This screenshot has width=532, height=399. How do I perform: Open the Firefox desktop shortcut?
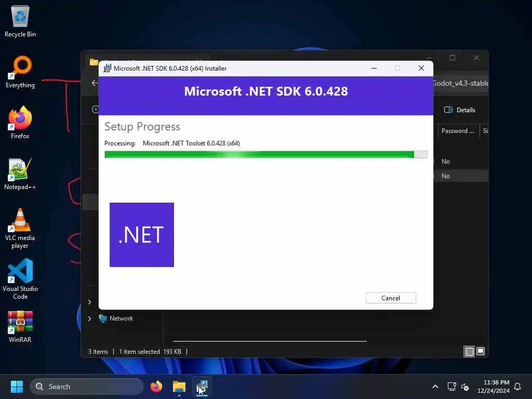point(20,123)
